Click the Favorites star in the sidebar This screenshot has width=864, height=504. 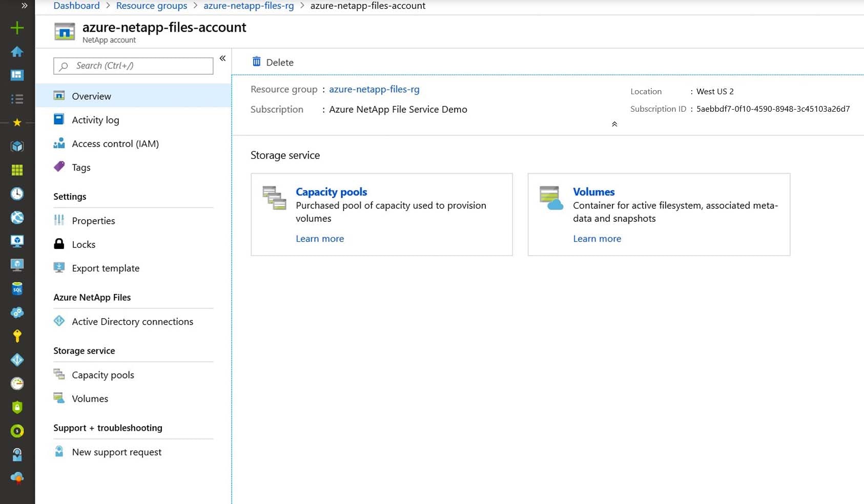[x=17, y=122]
